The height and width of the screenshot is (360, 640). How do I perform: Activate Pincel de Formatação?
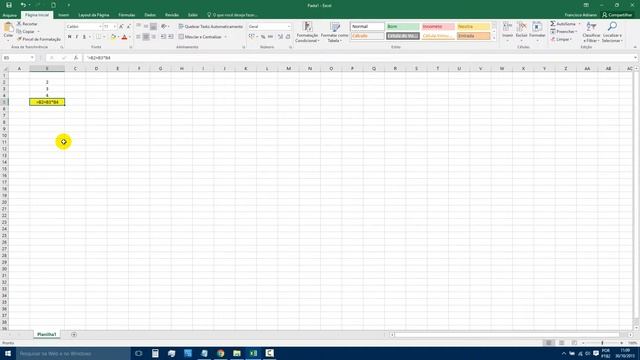point(39,39)
